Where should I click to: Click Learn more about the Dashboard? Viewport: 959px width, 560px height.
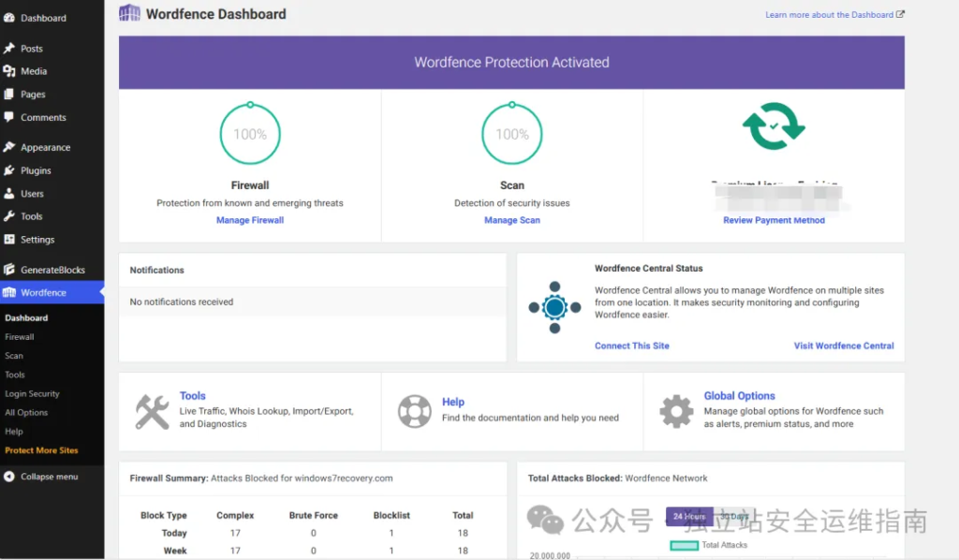(830, 15)
